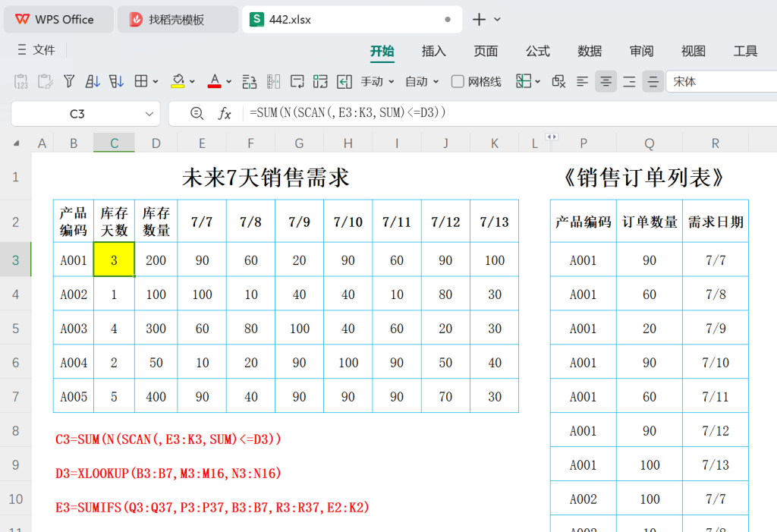Open the 公式 ribbon tab
The image size is (777, 532).
(538, 51)
